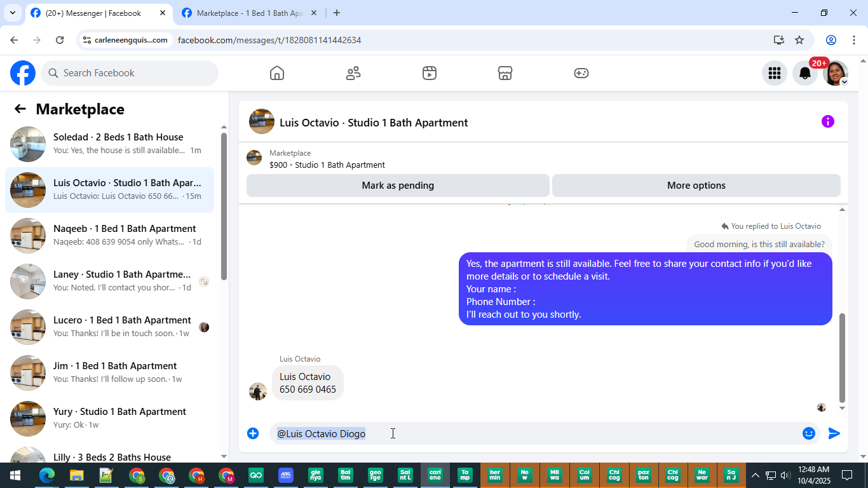Reload the page in the browser toolbar
This screenshot has width=868, height=488.
[x=60, y=40]
